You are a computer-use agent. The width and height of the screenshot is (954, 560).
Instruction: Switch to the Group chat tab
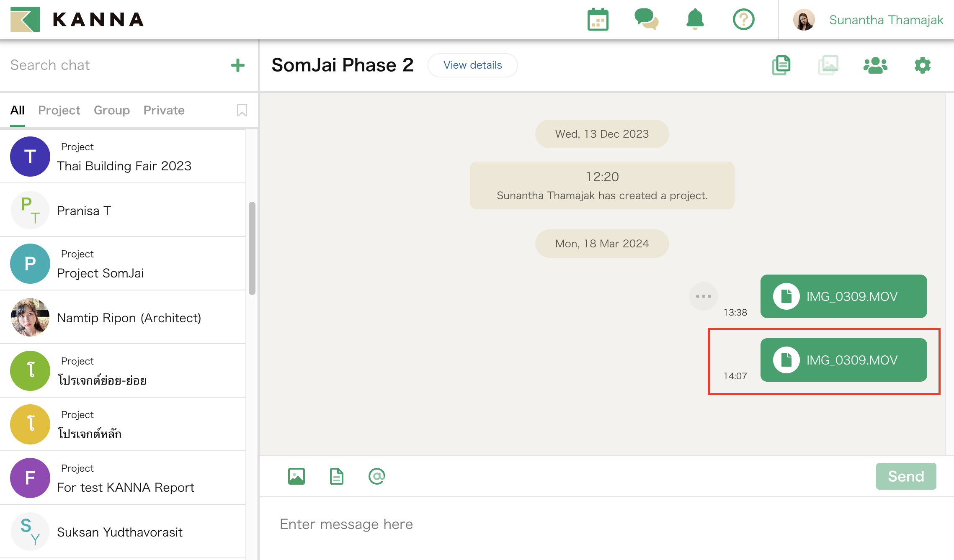(111, 110)
